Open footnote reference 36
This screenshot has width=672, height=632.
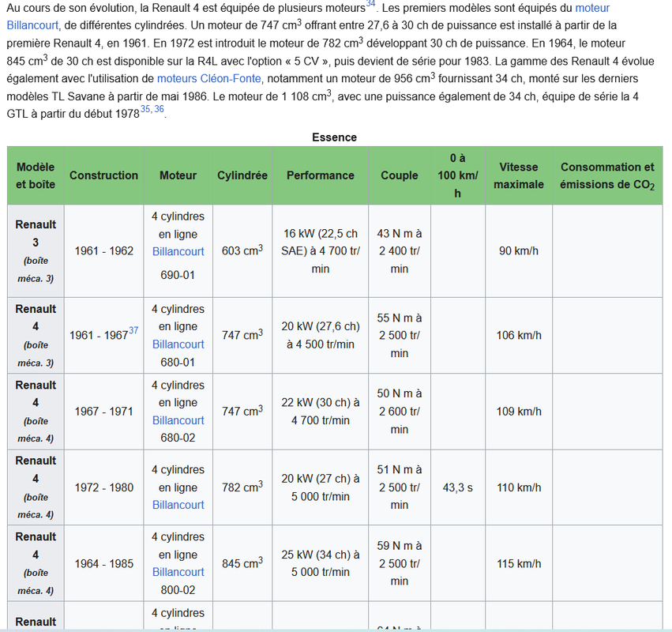coord(159,109)
